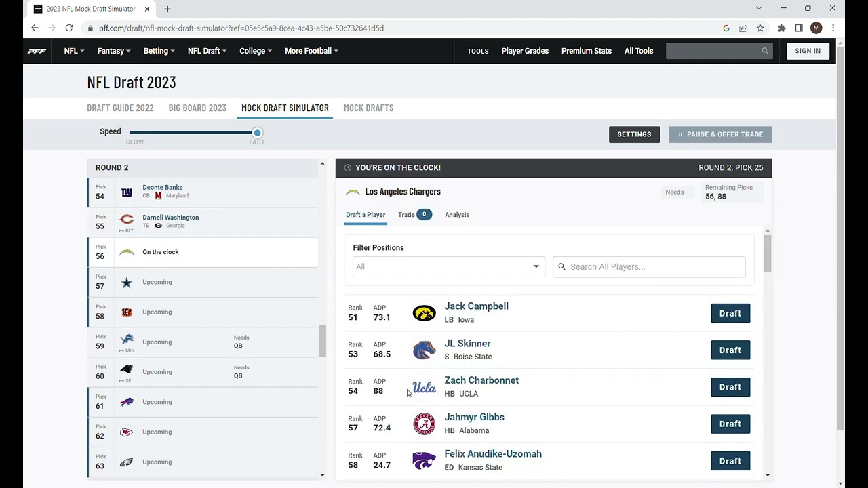Click the Kansas City Chiefs logo at pick 62

coord(127,432)
